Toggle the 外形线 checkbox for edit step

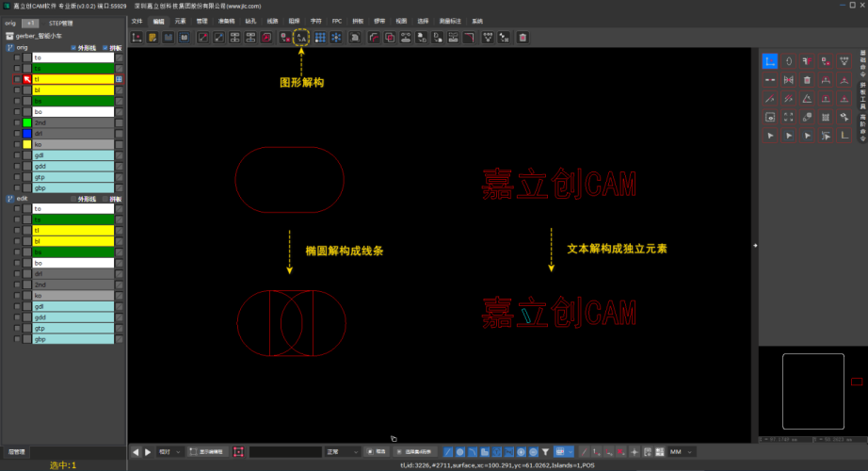pos(73,199)
